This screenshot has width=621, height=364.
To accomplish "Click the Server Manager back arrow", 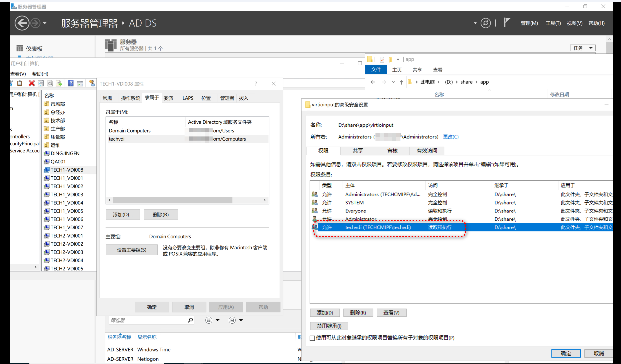I will (x=22, y=23).
